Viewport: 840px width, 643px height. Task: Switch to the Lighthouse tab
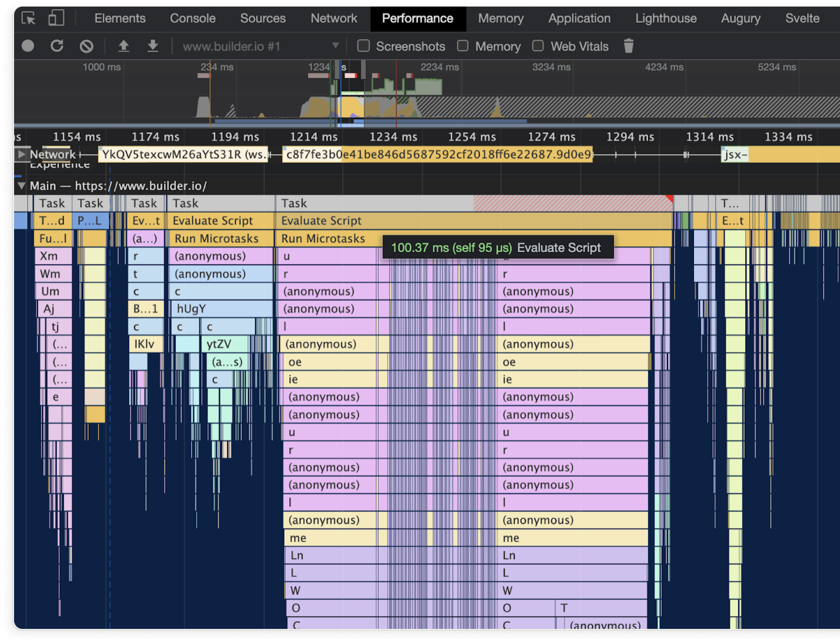(x=665, y=18)
